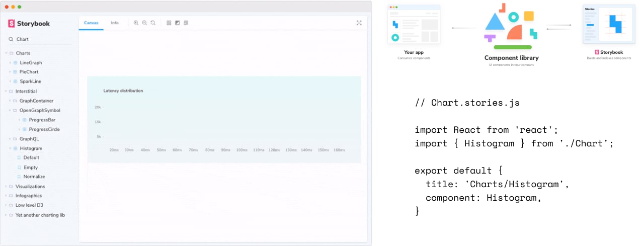Expand the LineGraph component arrow
The height and width of the screenshot is (246, 644).
[10, 63]
